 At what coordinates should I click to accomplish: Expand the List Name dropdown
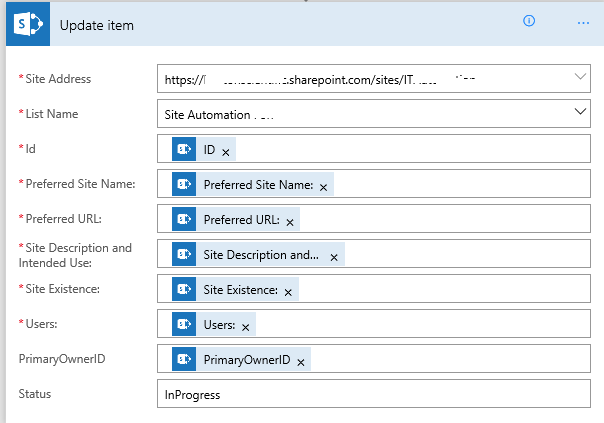click(x=581, y=113)
